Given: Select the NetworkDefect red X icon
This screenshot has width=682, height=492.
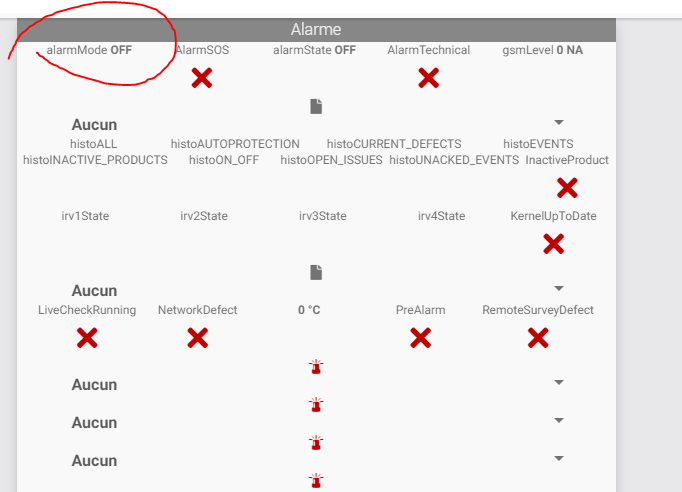Looking at the screenshot, I should coord(198,338).
